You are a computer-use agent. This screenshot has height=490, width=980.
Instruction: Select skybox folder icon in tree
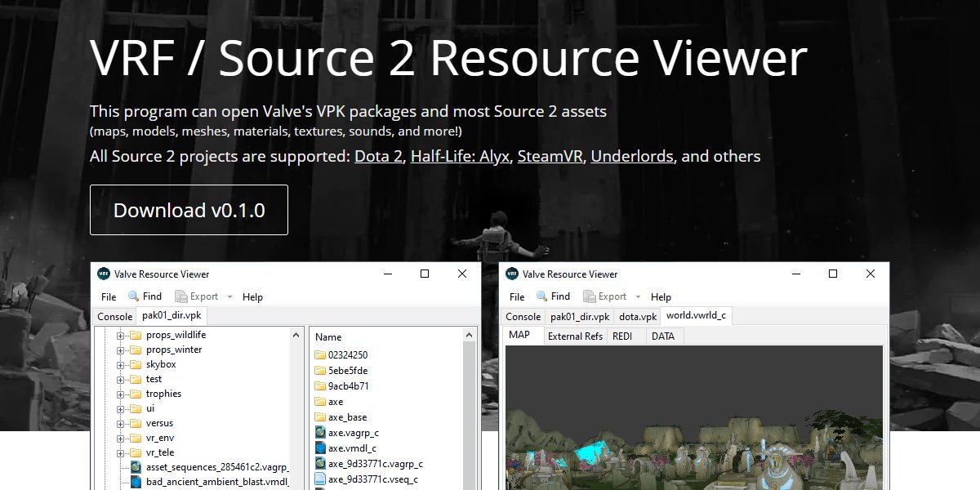tap(136, 364)
